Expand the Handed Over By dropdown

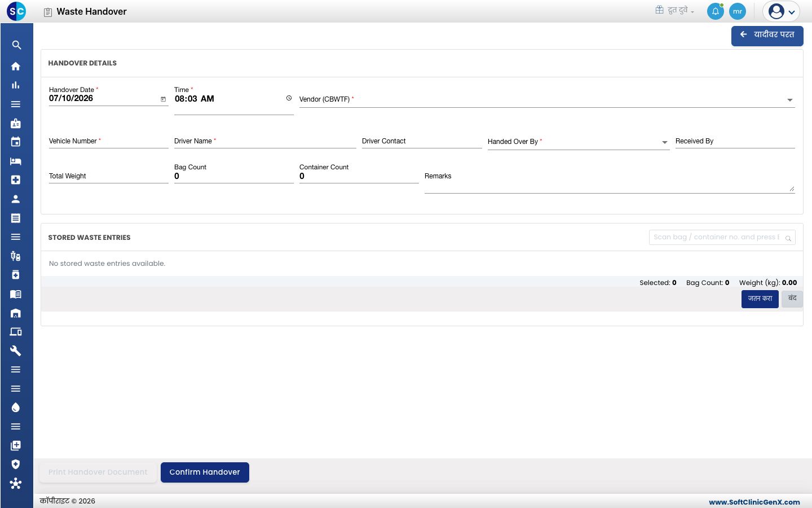(x=664, y=142)
